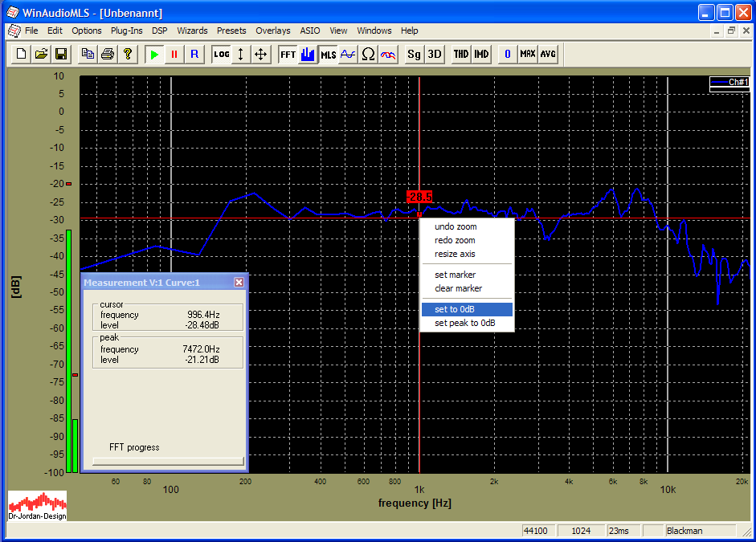Close the Measurement V:1 Curve:1 panel
The width and height of the screenshot is (756, 542).
[239, 282]
